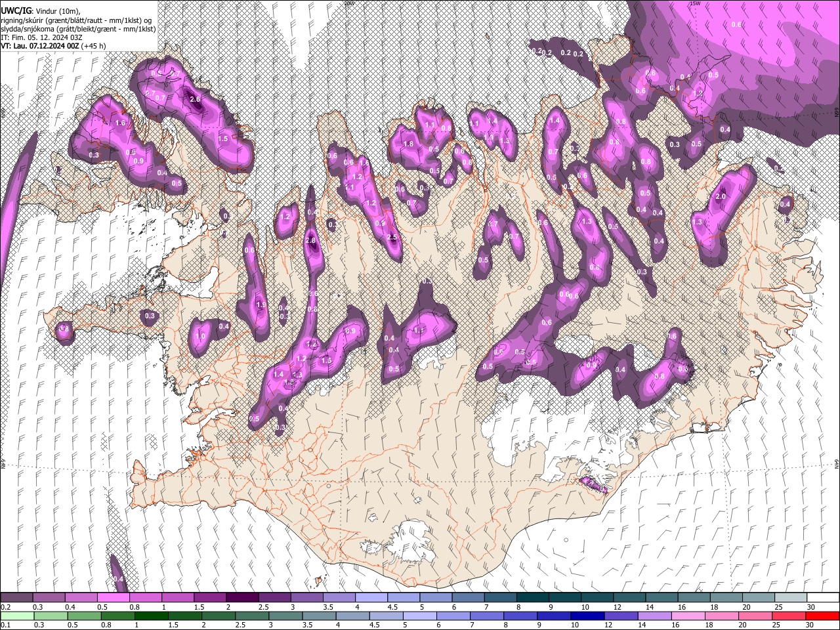Pick the purple-bar swatch starting at 0.2
The height and width of the screenshot is (630, 840).
16,598
